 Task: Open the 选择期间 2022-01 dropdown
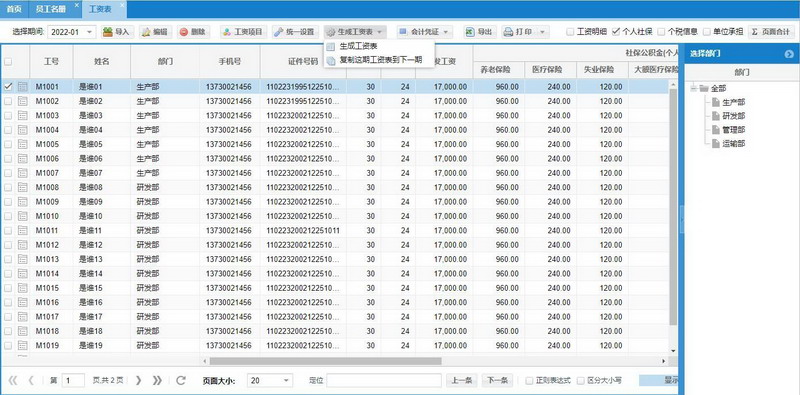click(x=90, y=32)
